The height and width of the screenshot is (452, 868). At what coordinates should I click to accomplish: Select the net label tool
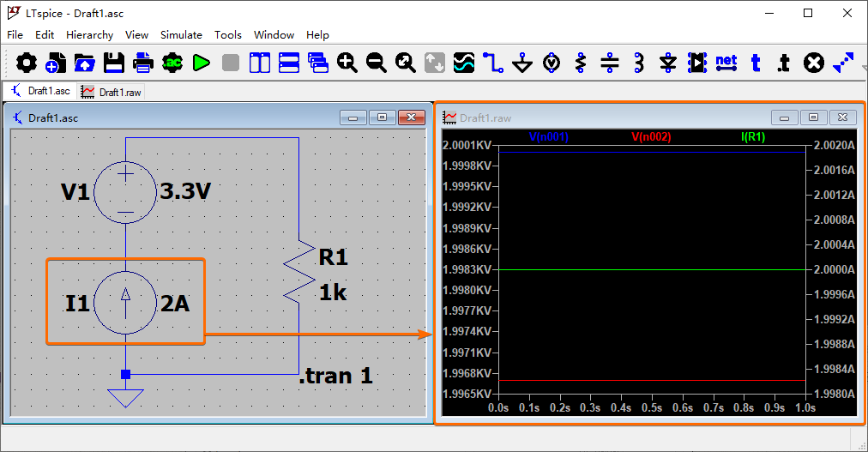click(x=726, y=63)
